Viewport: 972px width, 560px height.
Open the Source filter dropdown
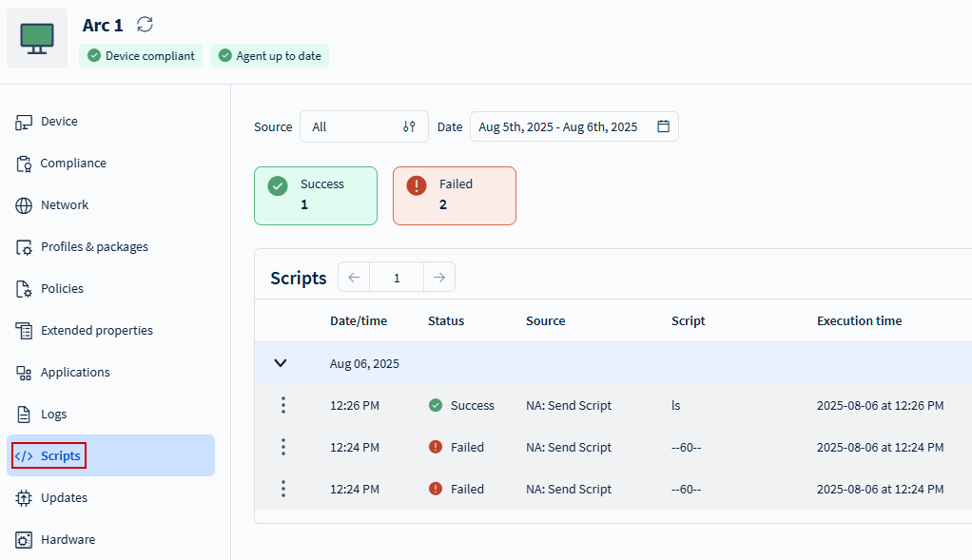click(x=363, y=126)
